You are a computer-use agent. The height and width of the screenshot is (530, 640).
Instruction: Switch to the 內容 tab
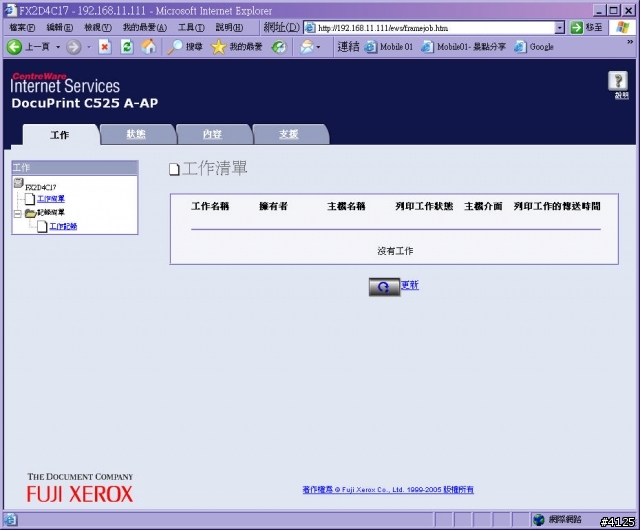coord(213,134)
